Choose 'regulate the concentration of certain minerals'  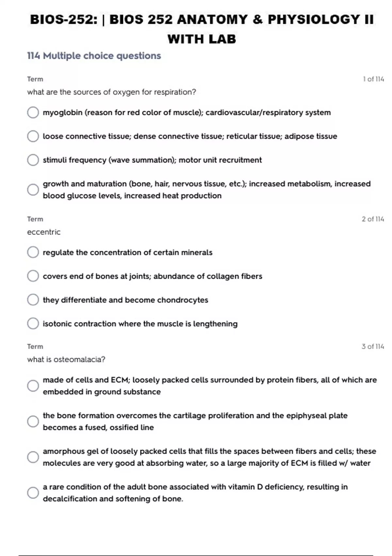click(33, 252)
